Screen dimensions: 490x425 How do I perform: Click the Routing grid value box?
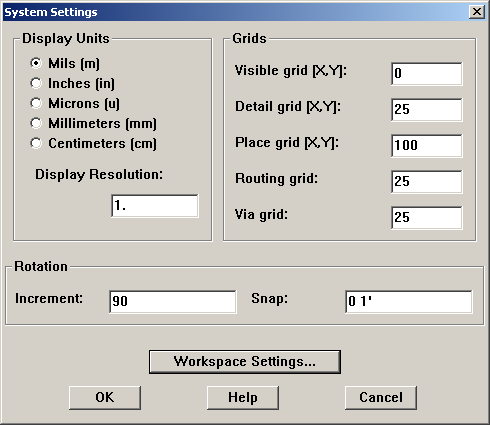point(427,182)
